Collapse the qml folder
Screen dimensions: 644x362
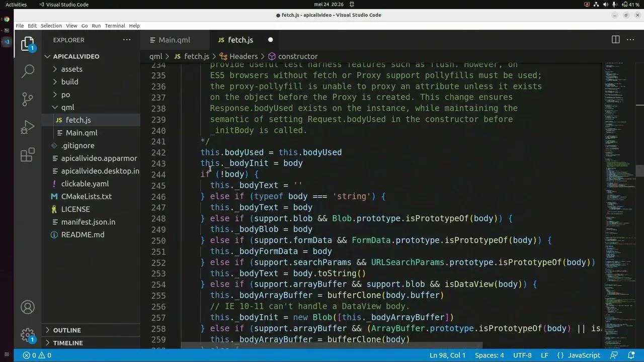67,107
